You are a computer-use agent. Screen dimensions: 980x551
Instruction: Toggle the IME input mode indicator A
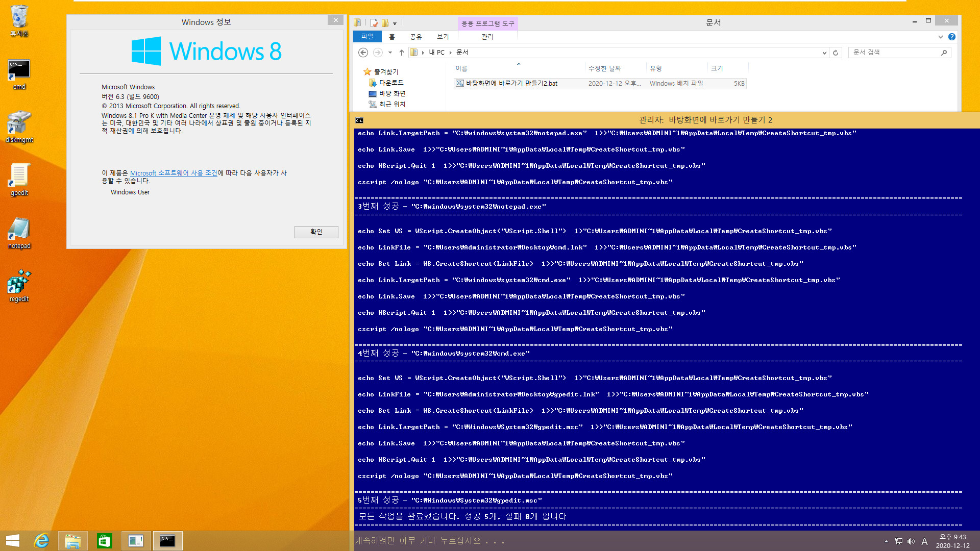coord(924,541)
